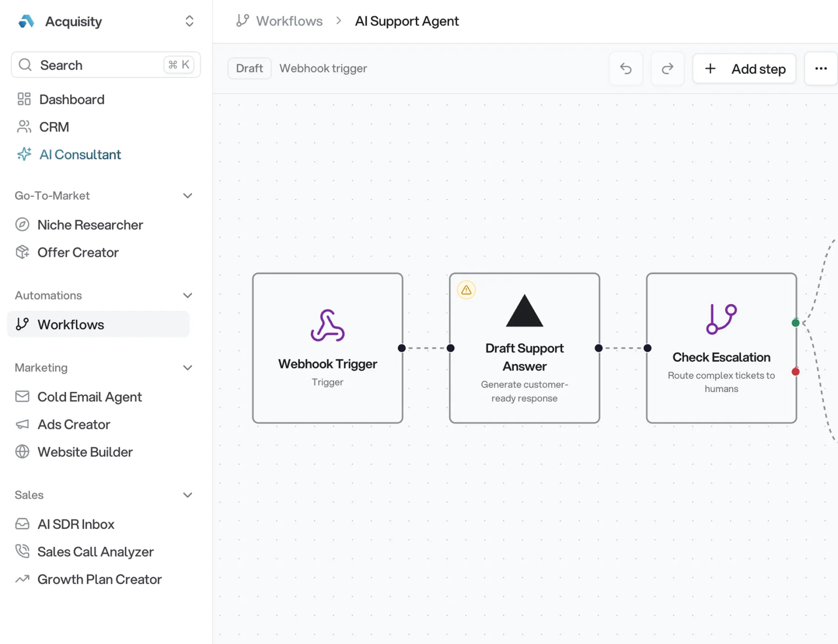Open the Cold Email Agent
Screen dimensions: 838x644
coord(90,397)
